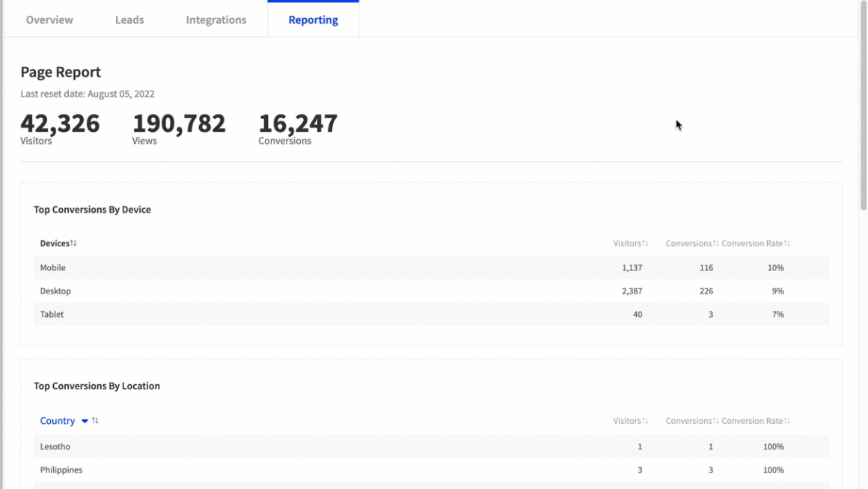
Task: Click the last reset date text
Action: pyautogui.click(x=88, y=94)
